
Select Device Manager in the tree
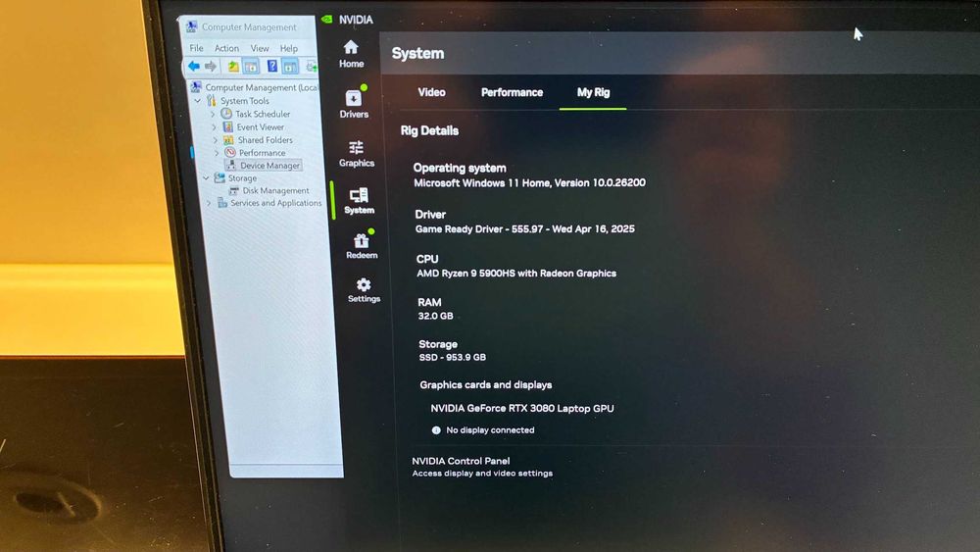pyautogui.click(x=269, y=166)
